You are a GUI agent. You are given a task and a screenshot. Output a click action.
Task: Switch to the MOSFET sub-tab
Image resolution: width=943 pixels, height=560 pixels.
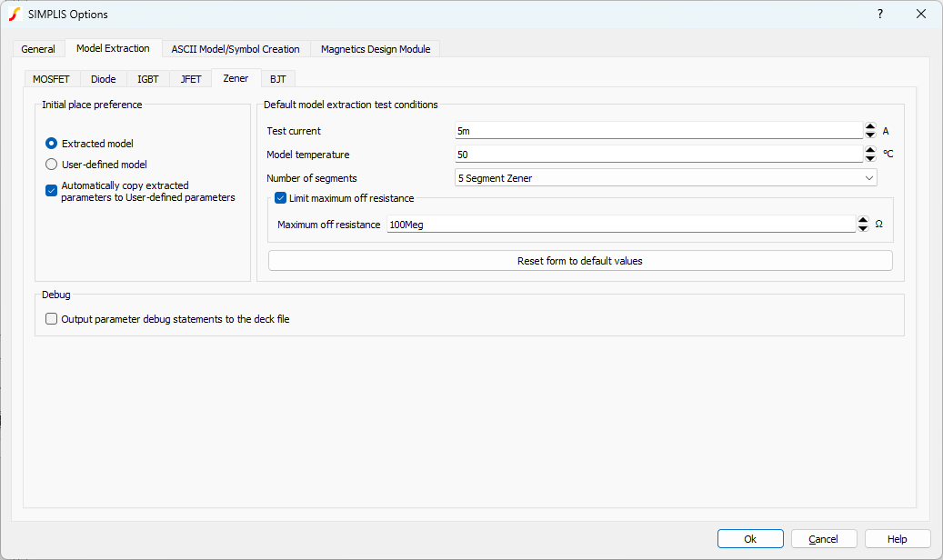coord(51,79)
